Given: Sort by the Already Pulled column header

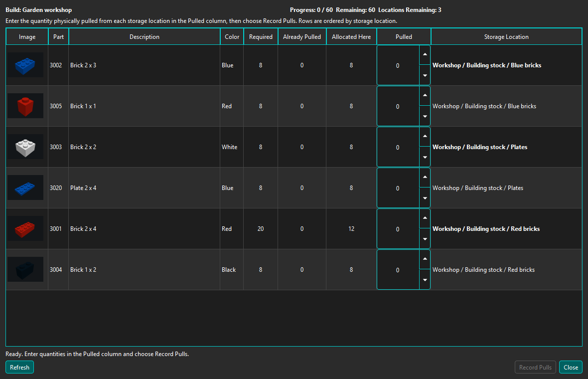Looking at the screenshot, I should point(302,37).
